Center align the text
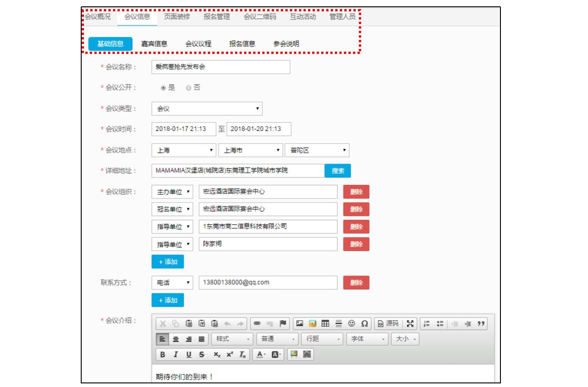Image resolution: width=588 pixels, height=387 pixels. click(x=176, y=339)
